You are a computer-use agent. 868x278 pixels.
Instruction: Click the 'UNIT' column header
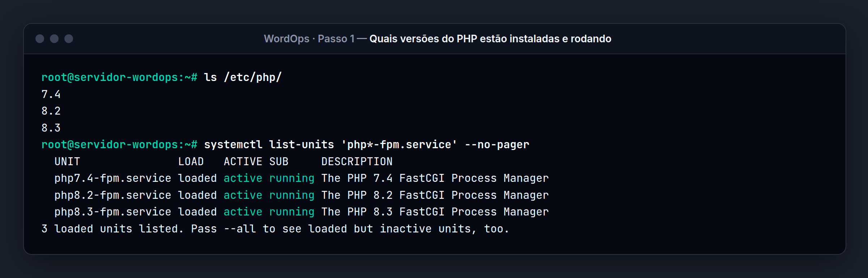click(67, 162)
